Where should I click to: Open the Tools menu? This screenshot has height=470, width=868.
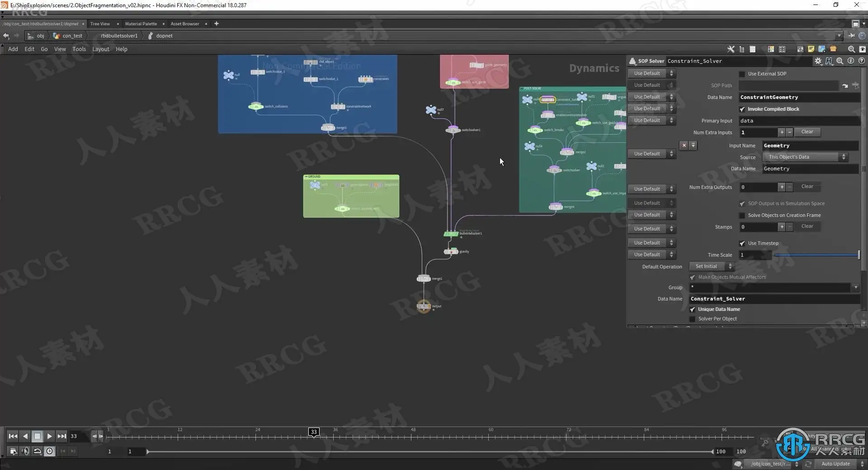coord(79,49)
